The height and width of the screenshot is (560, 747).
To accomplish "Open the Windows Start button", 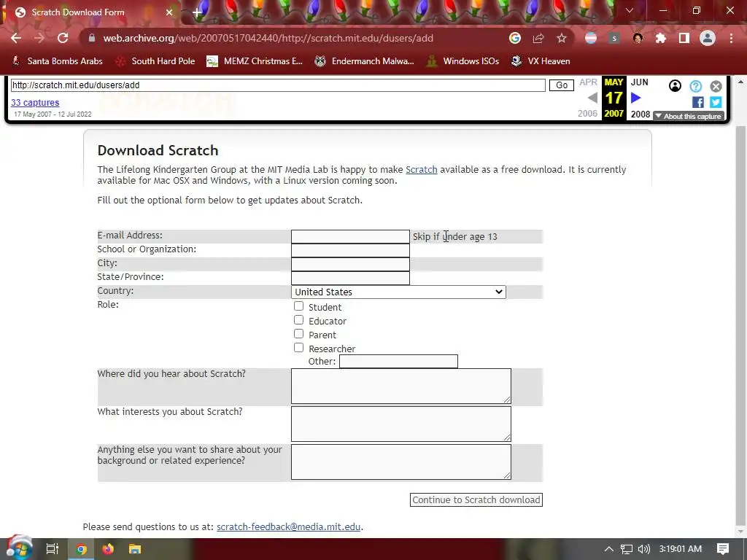I will (x=18, y=548).
